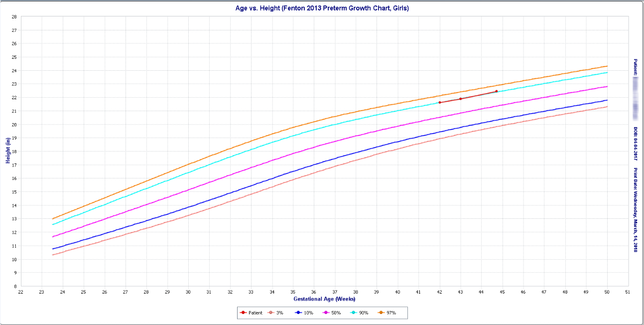The width and height of the screenshot is (644, 325).
Task: Click the cyan 90% legend marker
Action: (353, 313)
